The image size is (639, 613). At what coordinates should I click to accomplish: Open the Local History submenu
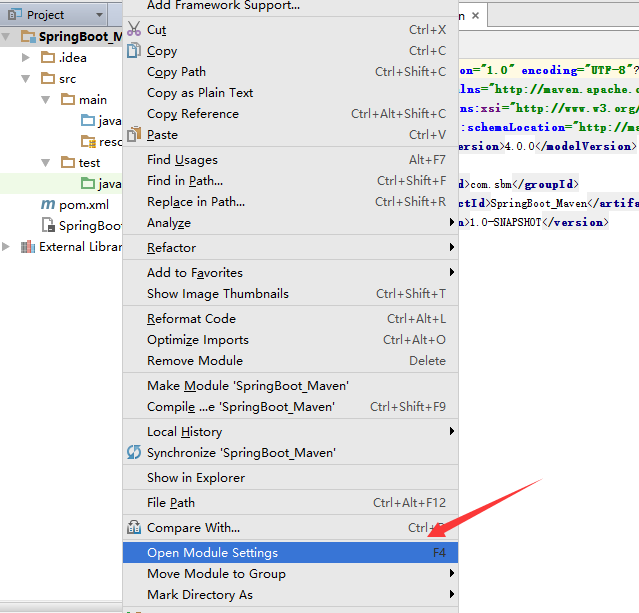(290, 431)
